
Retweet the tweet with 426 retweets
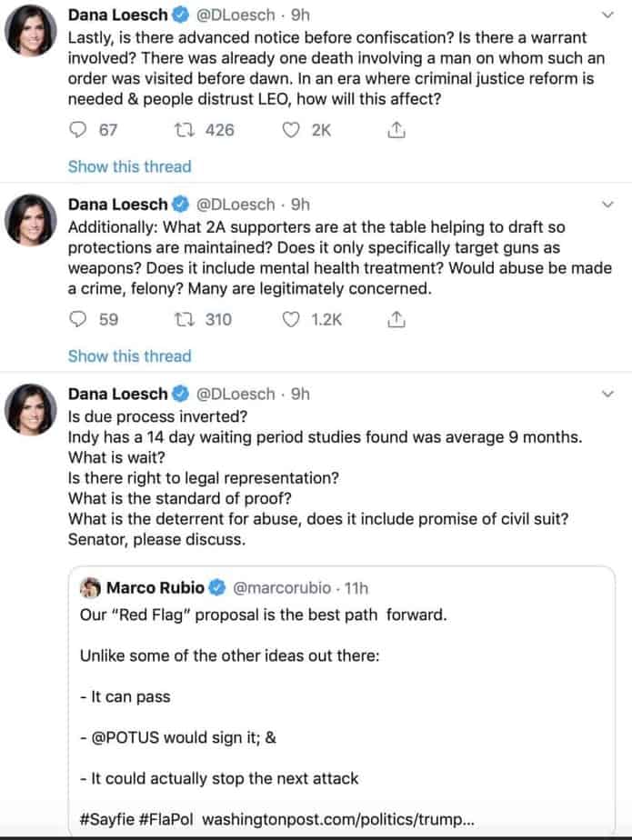coord(184,130)
